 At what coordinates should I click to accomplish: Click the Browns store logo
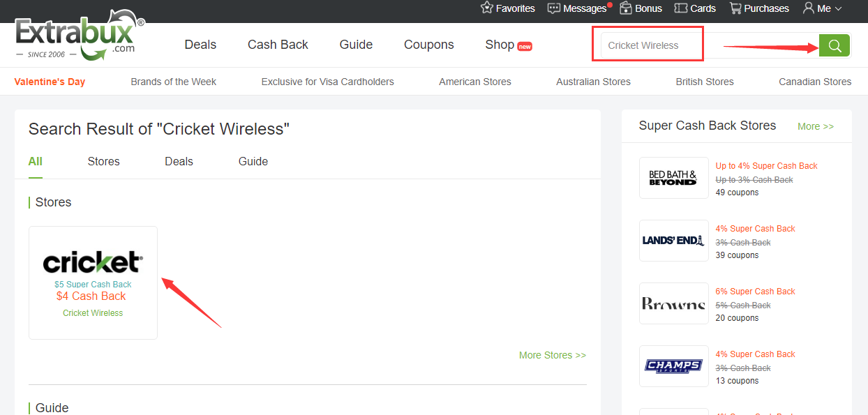tap(673, 303)
